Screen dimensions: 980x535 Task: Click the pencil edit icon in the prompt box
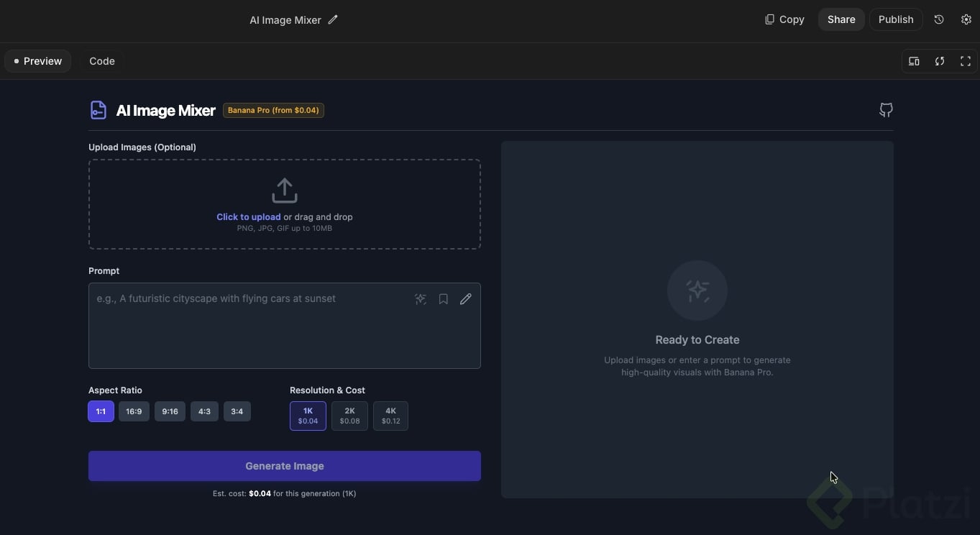pos(466,299)
